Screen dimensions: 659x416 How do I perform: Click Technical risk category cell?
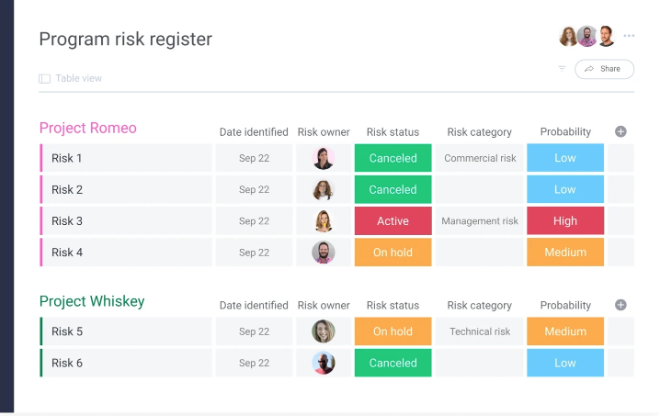480,331
